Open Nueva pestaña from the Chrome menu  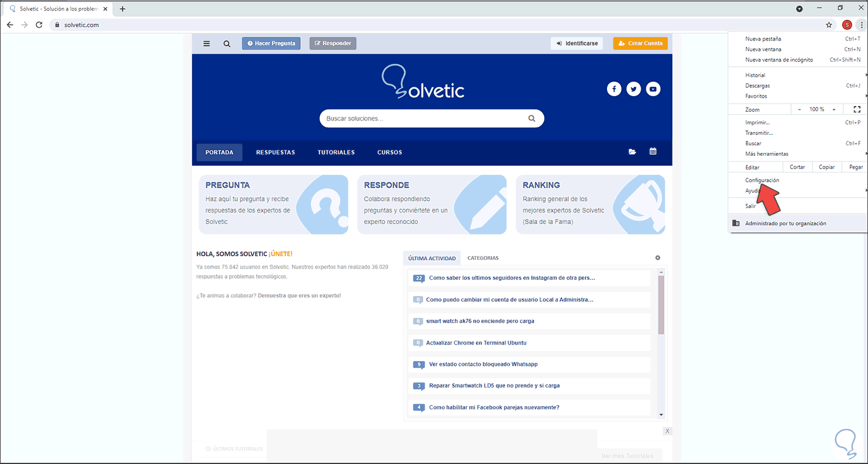coord(798,39)
